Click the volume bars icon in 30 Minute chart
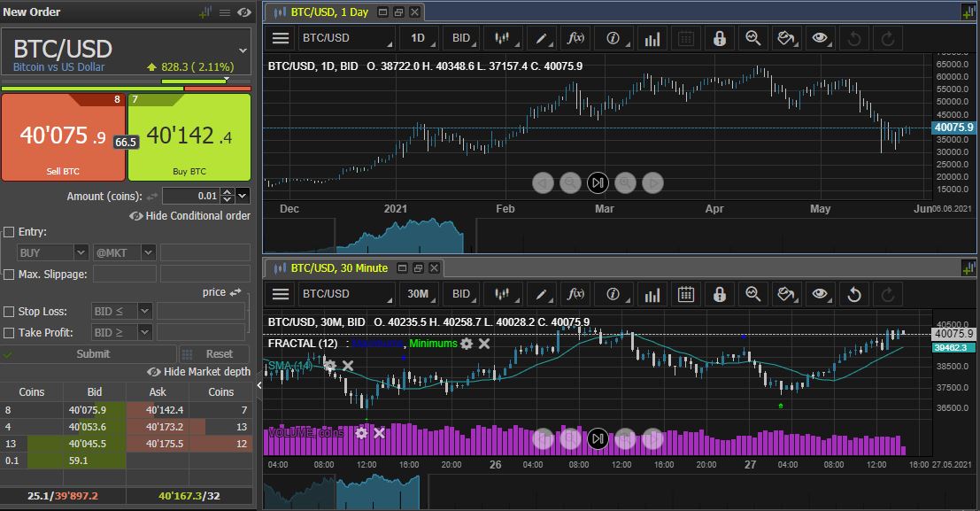The height and width of the screenshot is (511, 980). 652,295
